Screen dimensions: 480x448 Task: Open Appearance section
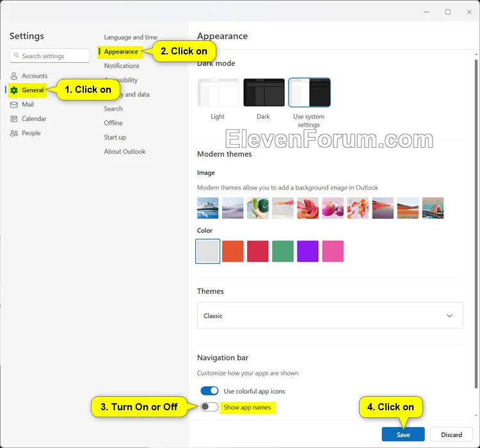pos(121,52)
